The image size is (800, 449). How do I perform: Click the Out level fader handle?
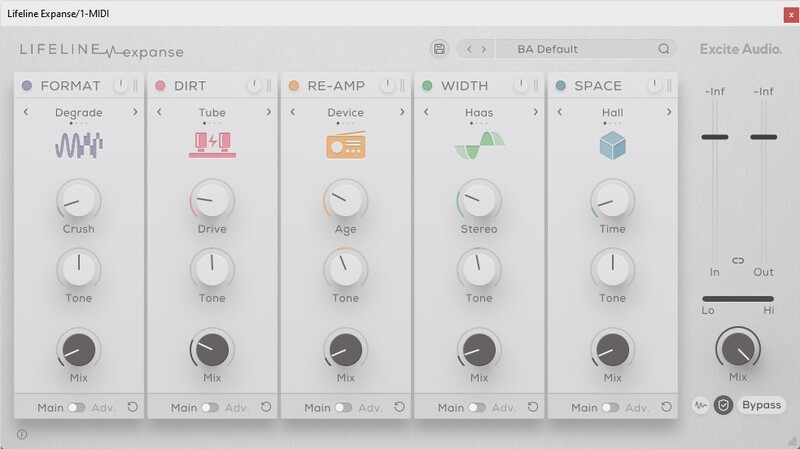pyautogui.click(x=763, y=137)
